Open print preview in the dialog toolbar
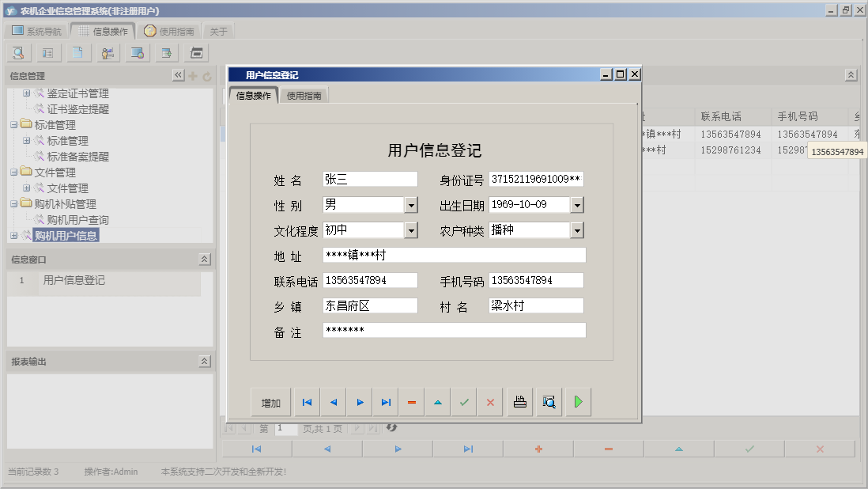 tap(549, 402)
